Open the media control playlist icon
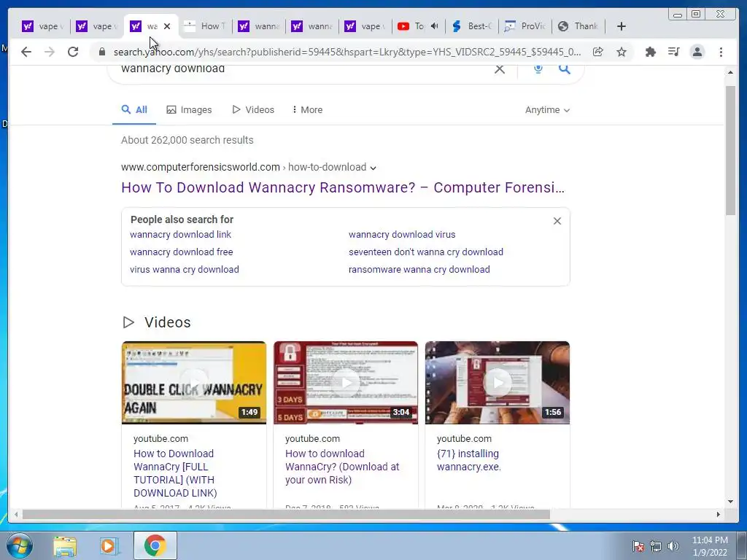This screenshot has width=747, height=560. point(673,52)
